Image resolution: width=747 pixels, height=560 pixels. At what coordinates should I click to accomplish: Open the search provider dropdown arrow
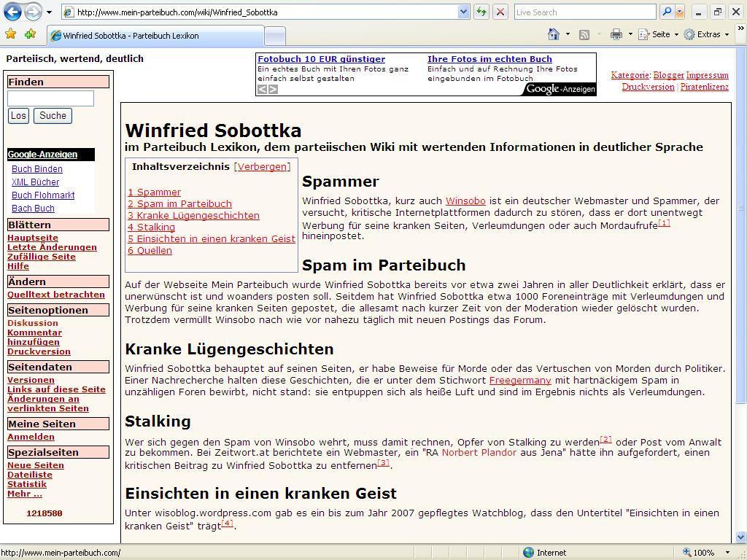(680, 12)
